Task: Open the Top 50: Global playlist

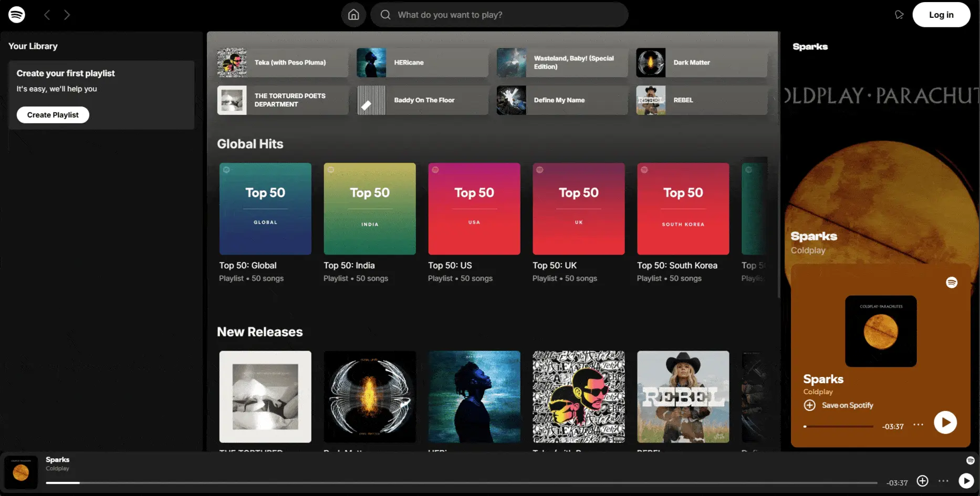Action: pos(265,209)
